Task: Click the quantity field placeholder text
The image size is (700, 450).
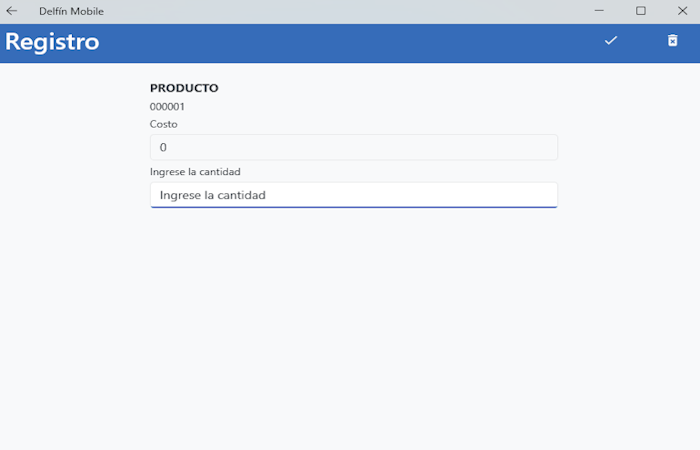Action: [x=212, y=195]
